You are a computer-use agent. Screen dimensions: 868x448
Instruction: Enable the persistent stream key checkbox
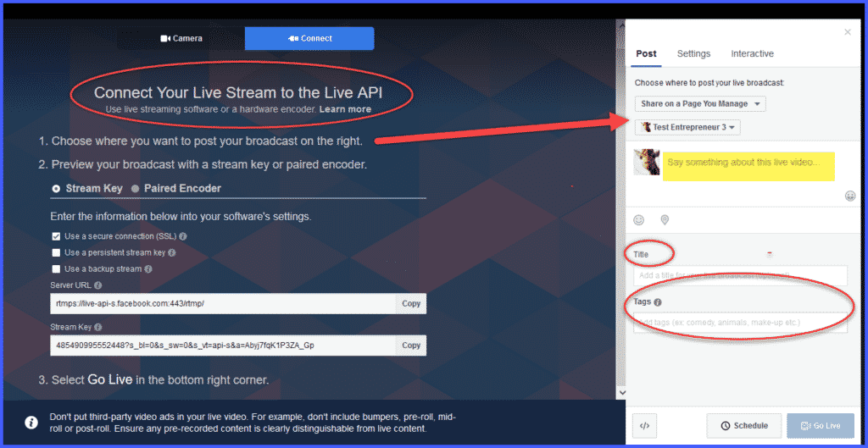(56, 252)
